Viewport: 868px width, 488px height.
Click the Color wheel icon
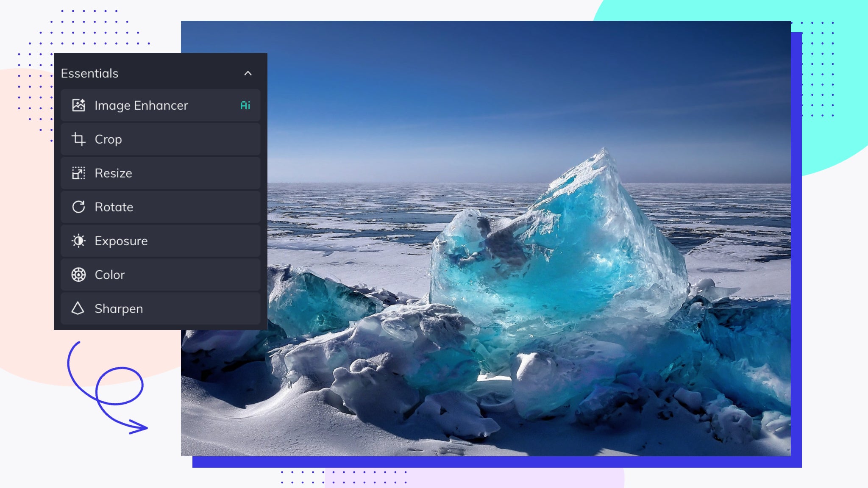pyautogui.click(x=78, y=274)
